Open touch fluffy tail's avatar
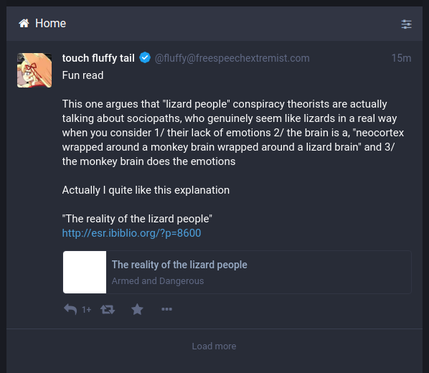This screenshot has height=373, width=429. (x=34, y=70)
